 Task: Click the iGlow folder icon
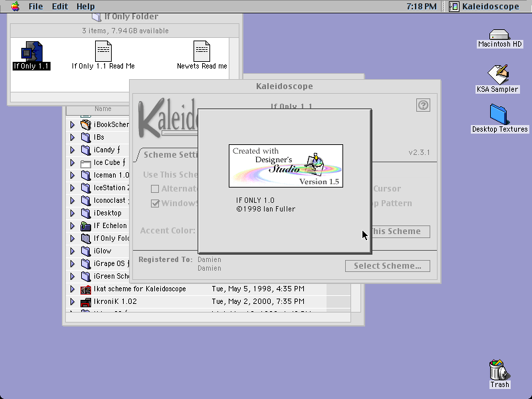(x=86, y=251)
